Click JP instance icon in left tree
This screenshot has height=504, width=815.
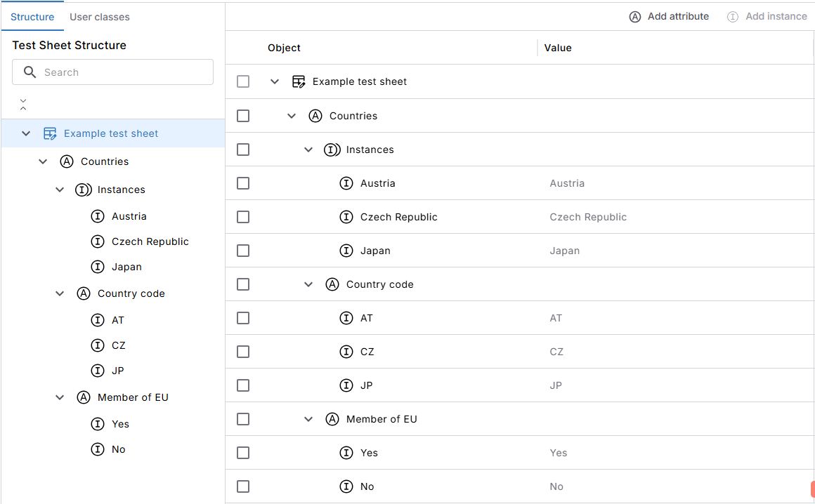(x=98, y=371)
